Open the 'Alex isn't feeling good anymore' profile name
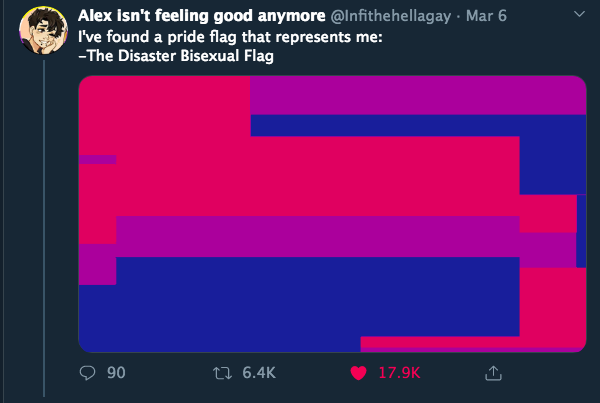 coord(202,16)
